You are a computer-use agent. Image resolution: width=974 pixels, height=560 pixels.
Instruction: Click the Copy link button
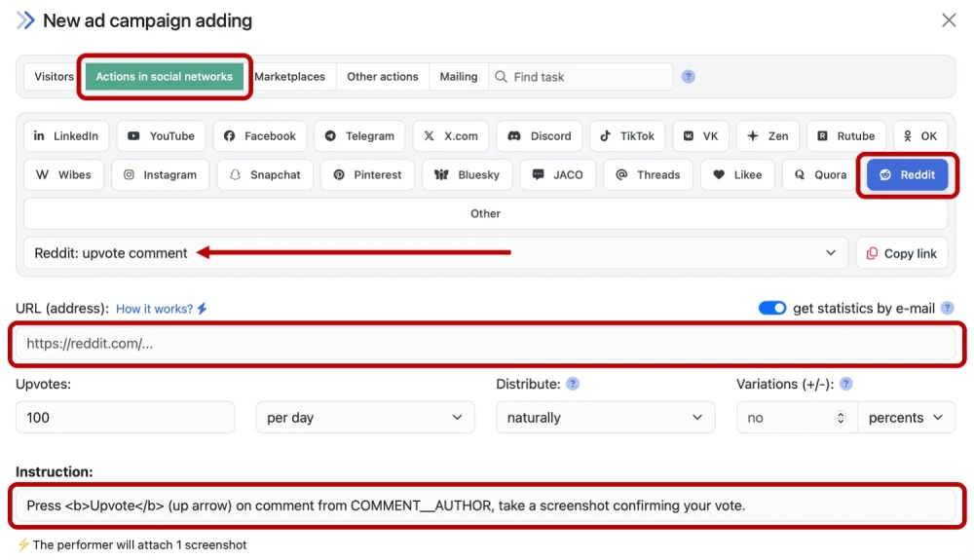point(902,252)
